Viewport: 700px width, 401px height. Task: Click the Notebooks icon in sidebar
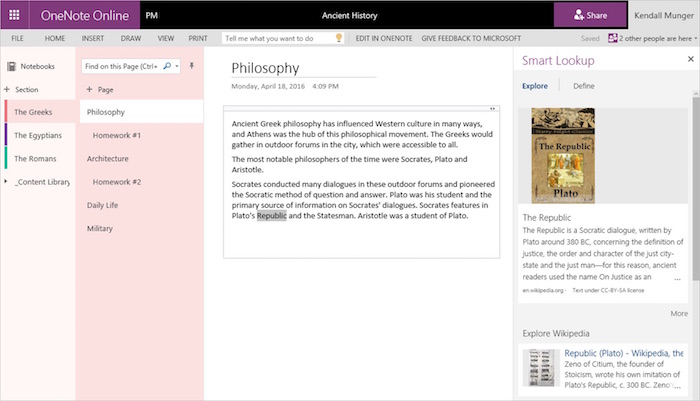tap(11, 67)
